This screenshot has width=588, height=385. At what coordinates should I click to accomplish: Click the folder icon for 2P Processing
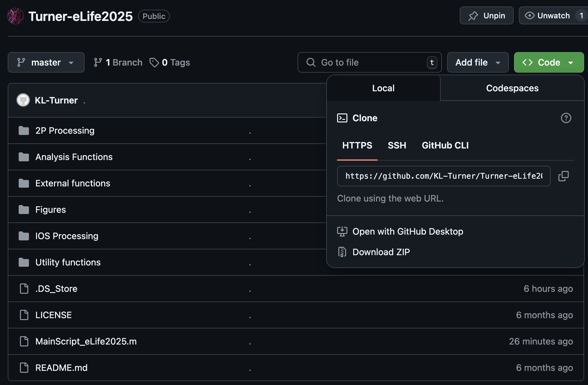24,130
